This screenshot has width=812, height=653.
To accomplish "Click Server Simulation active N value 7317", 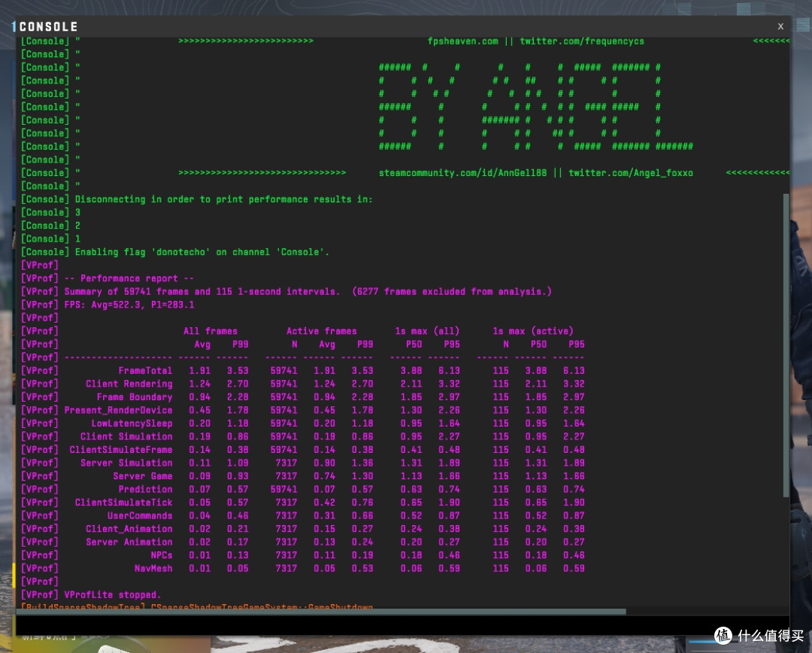I will (286, 463).
